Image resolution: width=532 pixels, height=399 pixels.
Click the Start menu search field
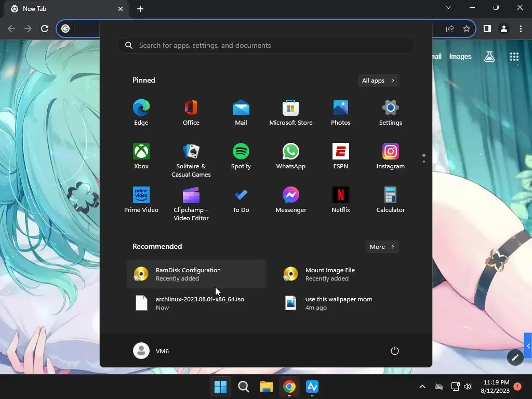pos(266,46)
